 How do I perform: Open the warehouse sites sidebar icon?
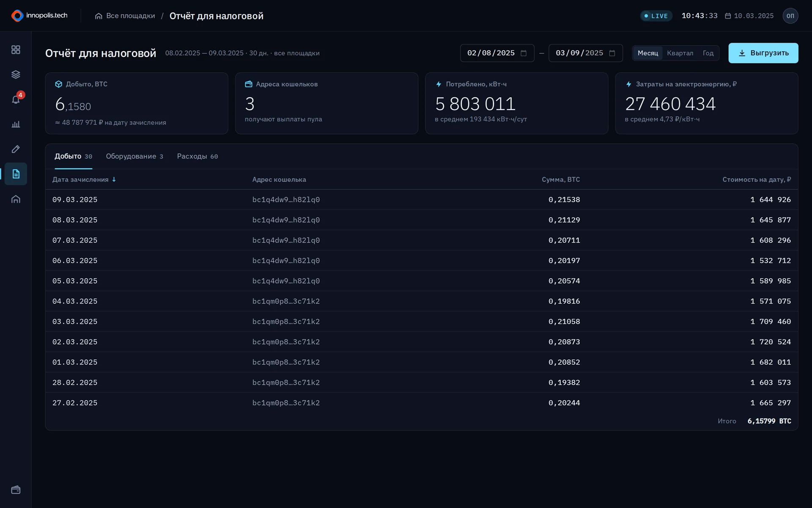[16, 199]
